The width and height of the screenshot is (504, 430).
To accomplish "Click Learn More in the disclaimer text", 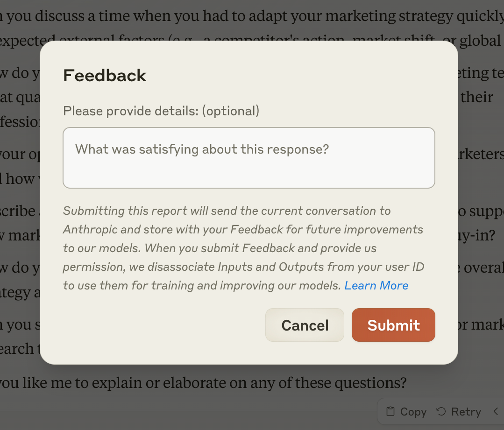I will [376, 285].
